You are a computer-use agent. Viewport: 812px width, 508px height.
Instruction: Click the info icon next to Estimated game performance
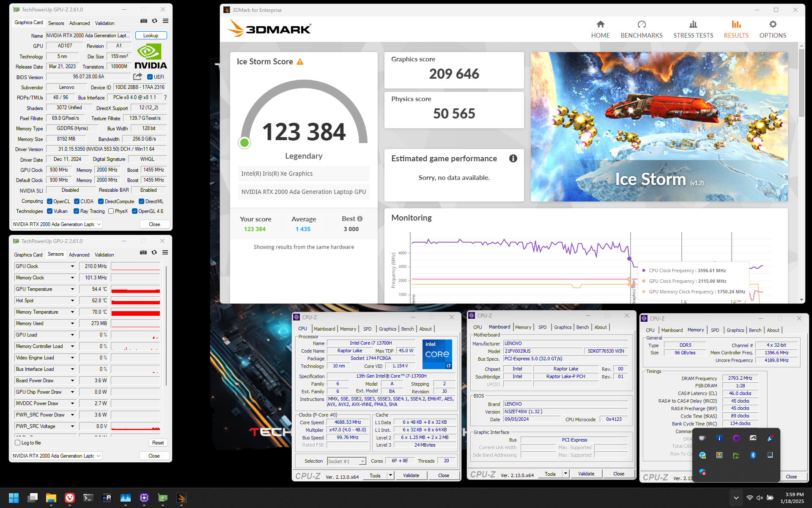513,158
